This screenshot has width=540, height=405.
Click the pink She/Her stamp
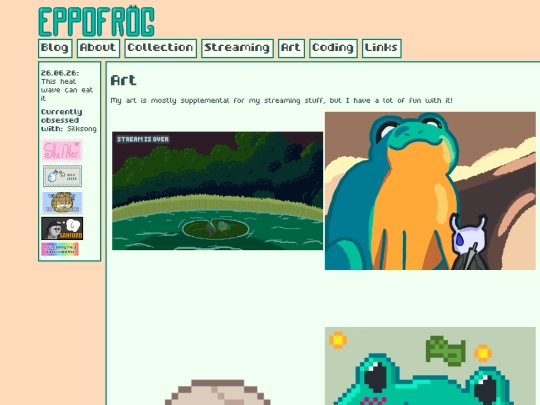pyautogui.click(x=62, y=150)
